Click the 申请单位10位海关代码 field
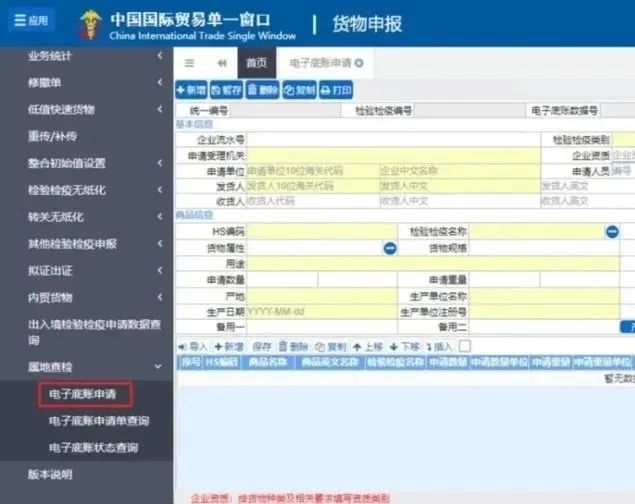The width and height of the screenshot is (635, 504). coord(313,171)
